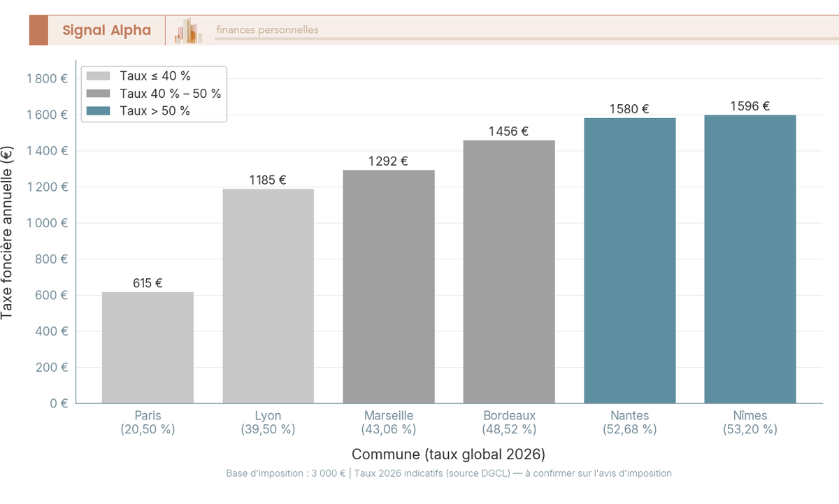
Task: Click the '0 €' y-axis tick
Action: [59, 403]
